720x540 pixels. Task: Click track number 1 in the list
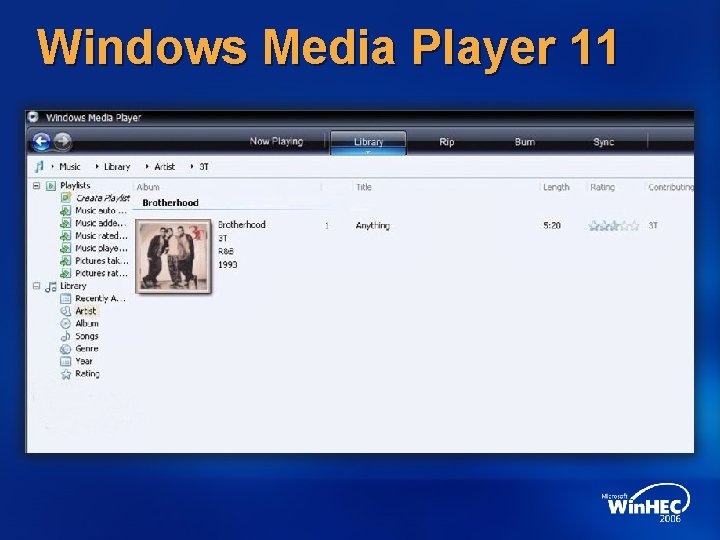pos(327,226)
